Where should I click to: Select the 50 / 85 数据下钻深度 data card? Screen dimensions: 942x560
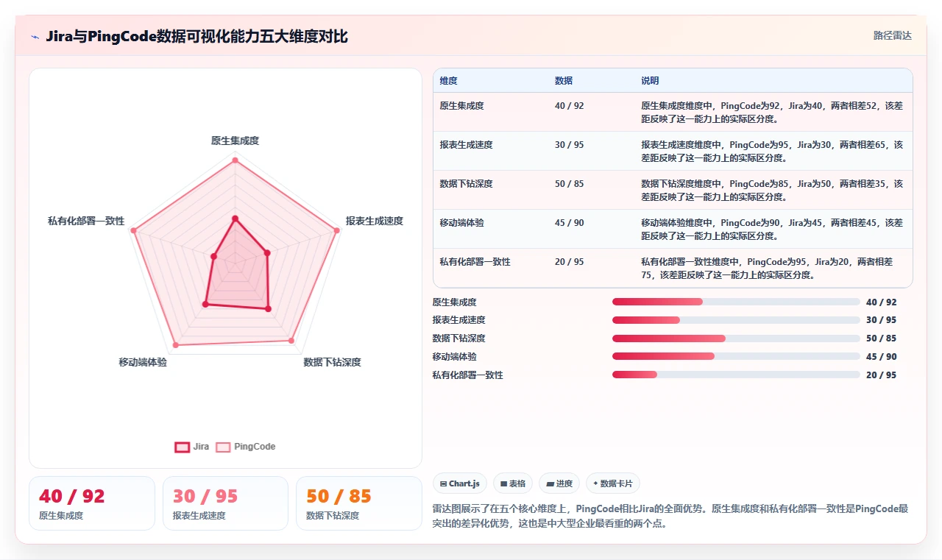click(358, 503)
